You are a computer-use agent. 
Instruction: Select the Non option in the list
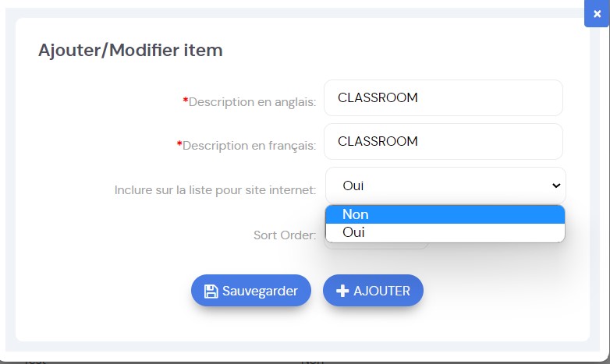click(x=445, y=214)
